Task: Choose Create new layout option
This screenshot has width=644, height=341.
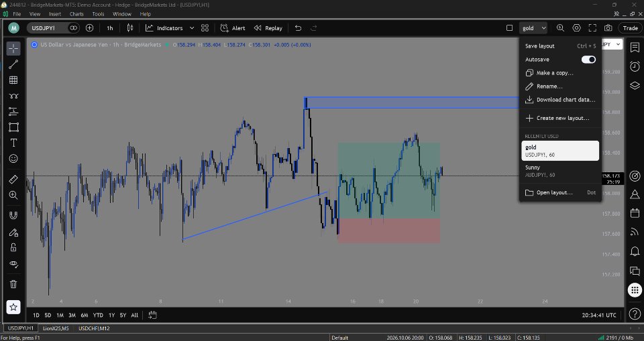Action: click(x=560, y=118)
